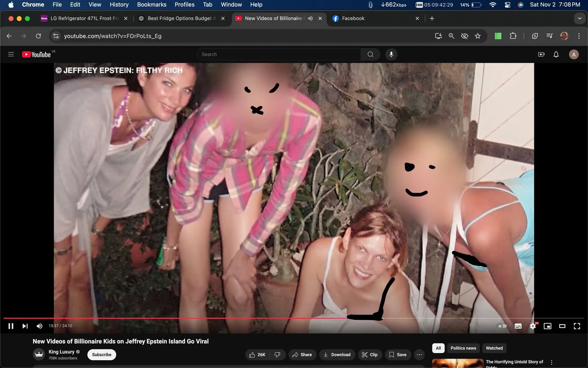
Task: Turn off the autoplay toggle
Action: click(502, 326)
